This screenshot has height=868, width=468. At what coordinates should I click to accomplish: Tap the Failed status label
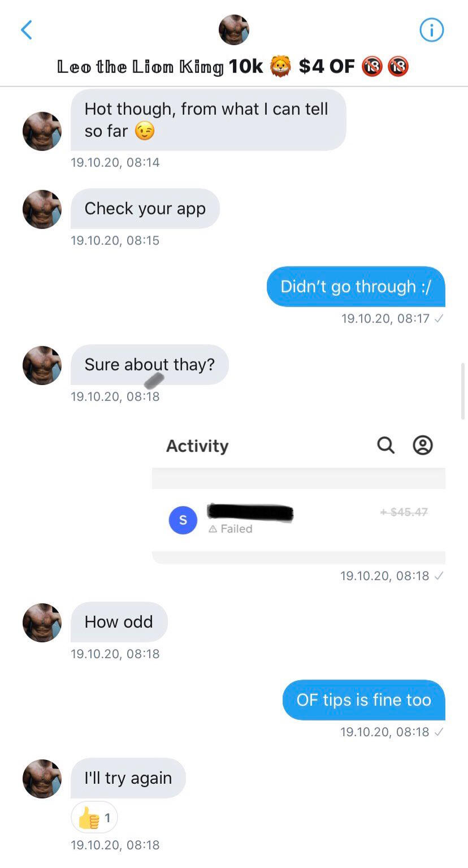pyautogui.click(x=230, y=529)
